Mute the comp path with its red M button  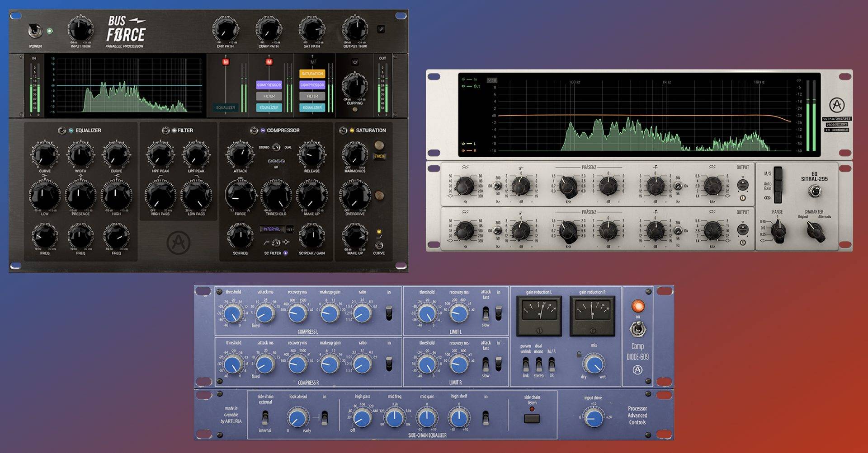point(269,61)
